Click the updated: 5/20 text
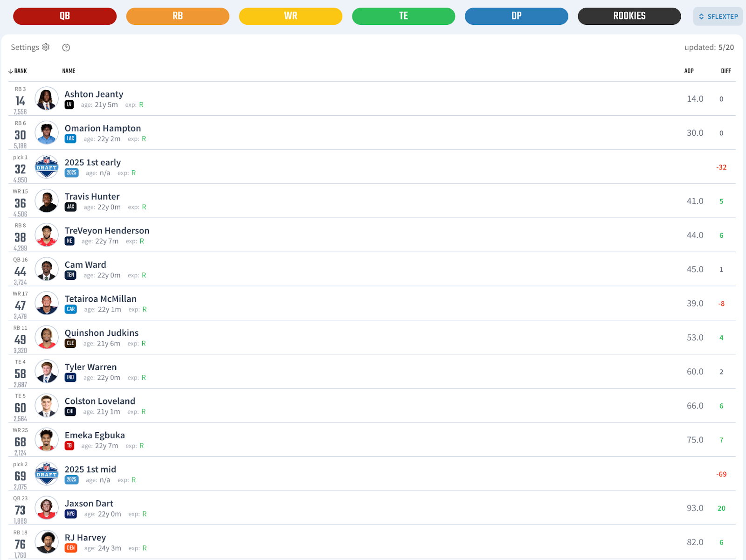This screenshot has height=560, width=746. coord(709,47)
